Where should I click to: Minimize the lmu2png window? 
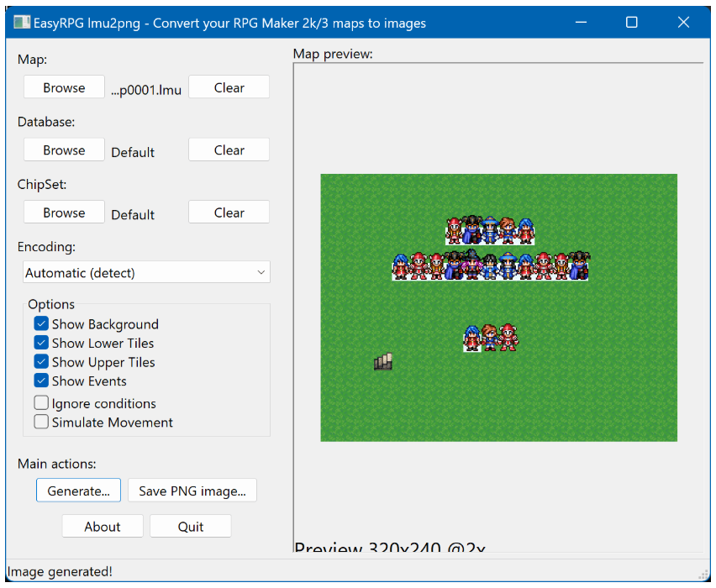tap(581, 22)
